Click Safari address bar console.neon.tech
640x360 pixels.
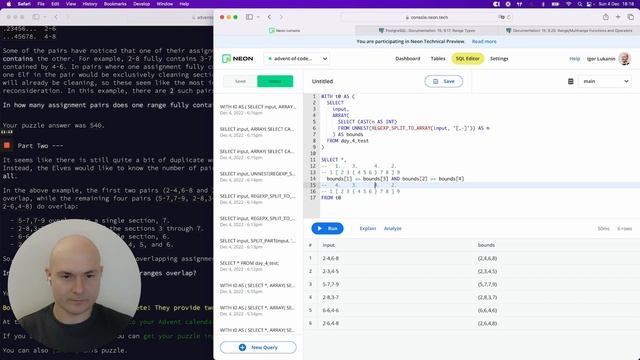(x=426, y=17)
